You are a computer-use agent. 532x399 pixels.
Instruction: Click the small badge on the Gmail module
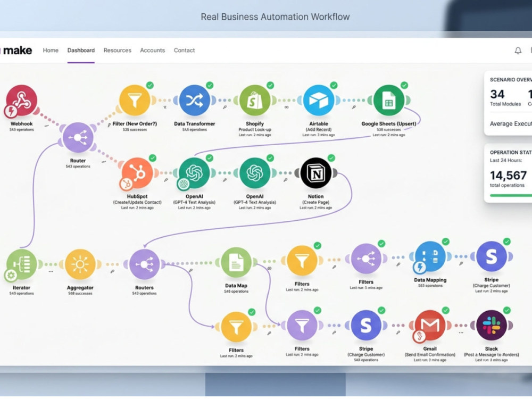[420, 336]
